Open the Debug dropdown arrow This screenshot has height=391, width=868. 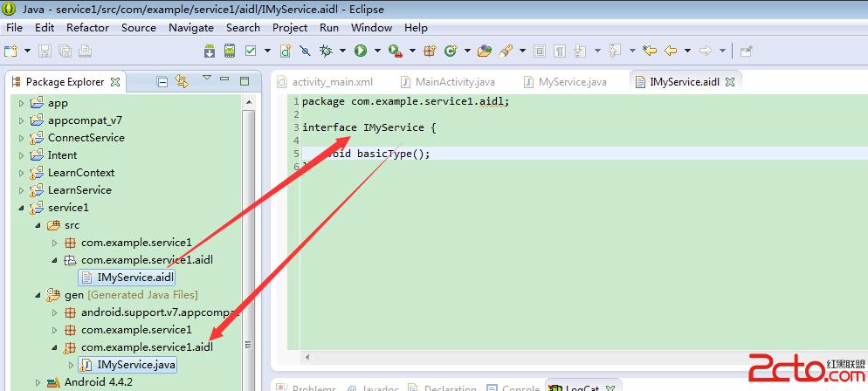342,51
